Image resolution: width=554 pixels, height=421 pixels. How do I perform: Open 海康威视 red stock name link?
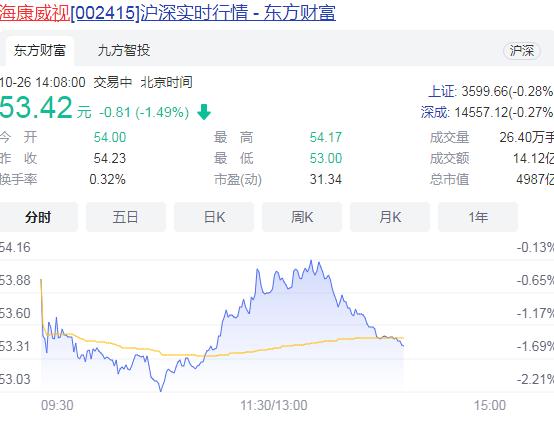coord(35,13)
